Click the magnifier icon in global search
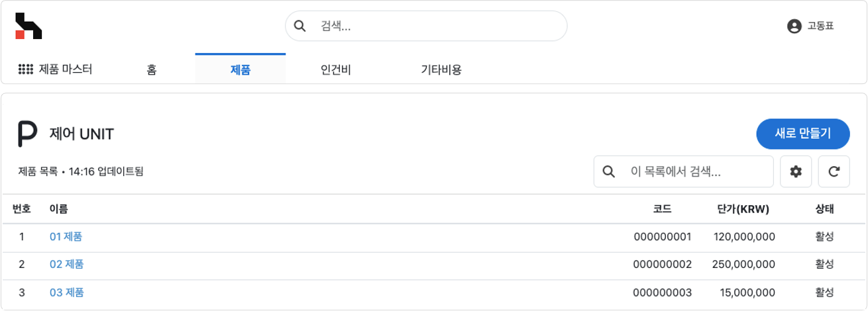 [x=299, y=26]
